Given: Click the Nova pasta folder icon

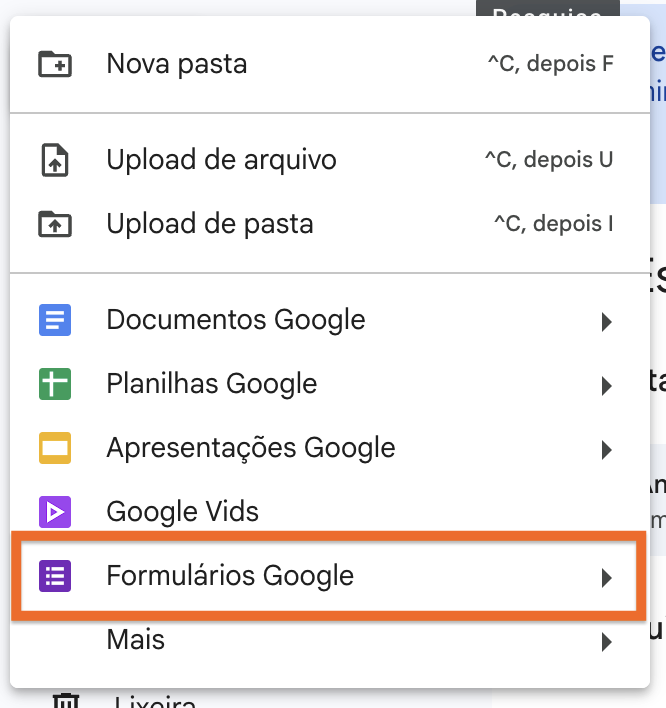Looking at the screenshot, I should point(55,64).
